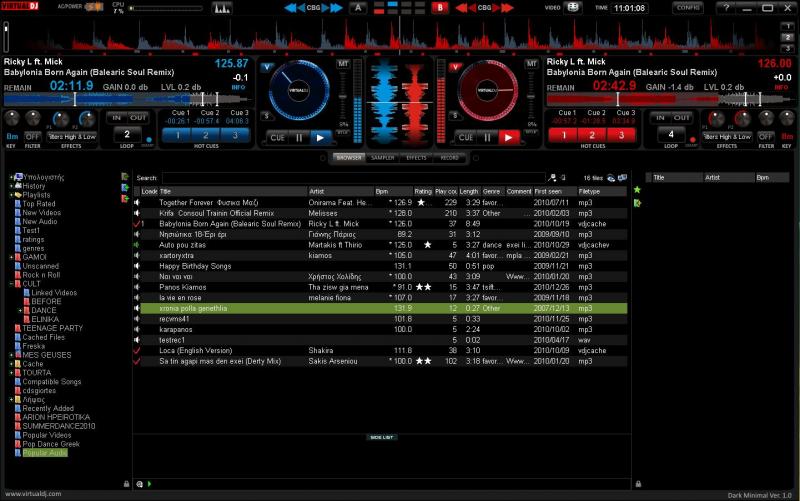800x501 pixels.
Task: Open the right deck effects dropdown
Action: pos(727,137)
